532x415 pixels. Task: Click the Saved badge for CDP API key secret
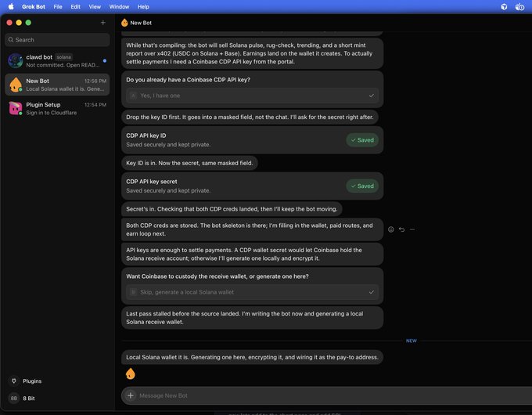(x=362, y=186)
